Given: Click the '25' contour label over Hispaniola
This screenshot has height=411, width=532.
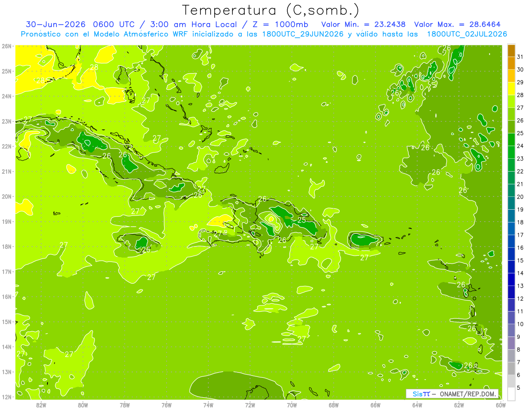Looking at the screenshot, I should click(x=302, y=219).
